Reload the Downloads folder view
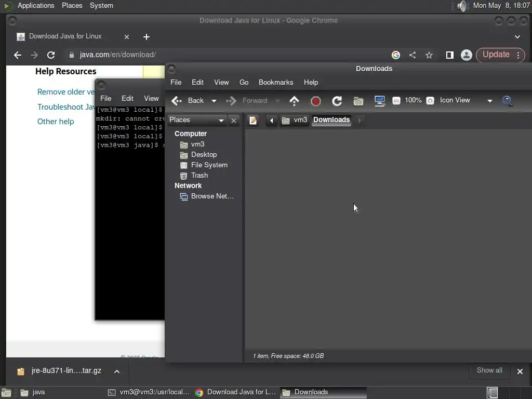 click(x=337, y=101)
